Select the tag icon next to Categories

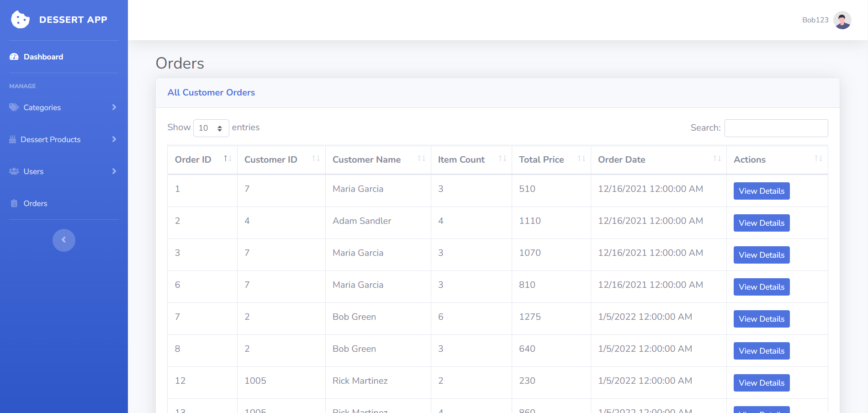pyautogui.click(x=13, y=107)
